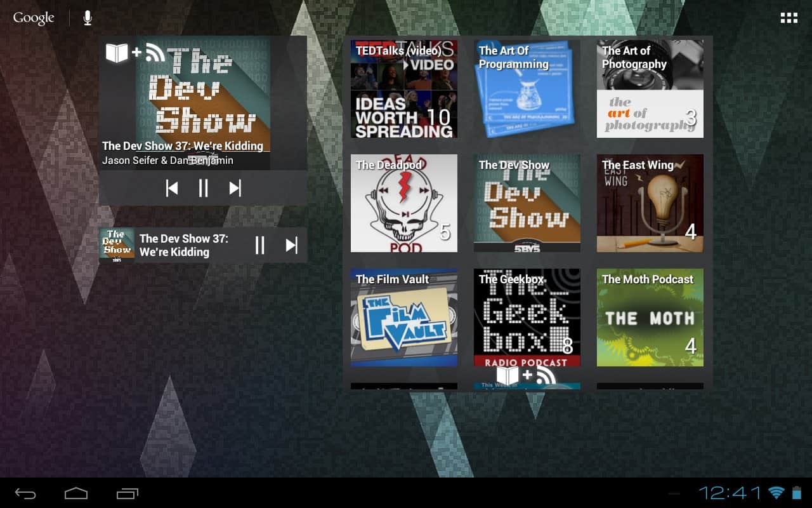This screenshot has height=508, width=812.
Task: Skip to next track in large widget
Action: coord(235,188)
